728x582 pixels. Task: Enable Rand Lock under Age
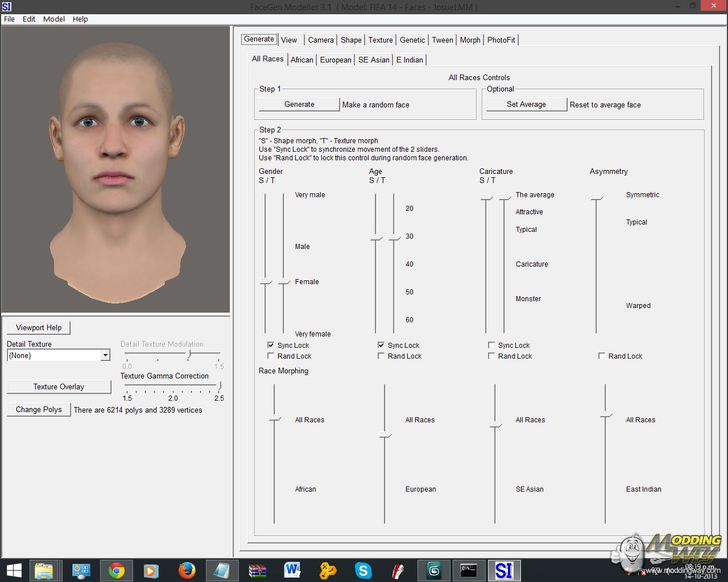point(381,356)
